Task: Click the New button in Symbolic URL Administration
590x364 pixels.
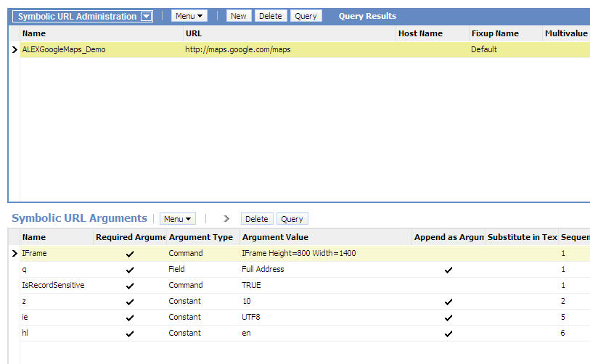Action: coord(239,16)
